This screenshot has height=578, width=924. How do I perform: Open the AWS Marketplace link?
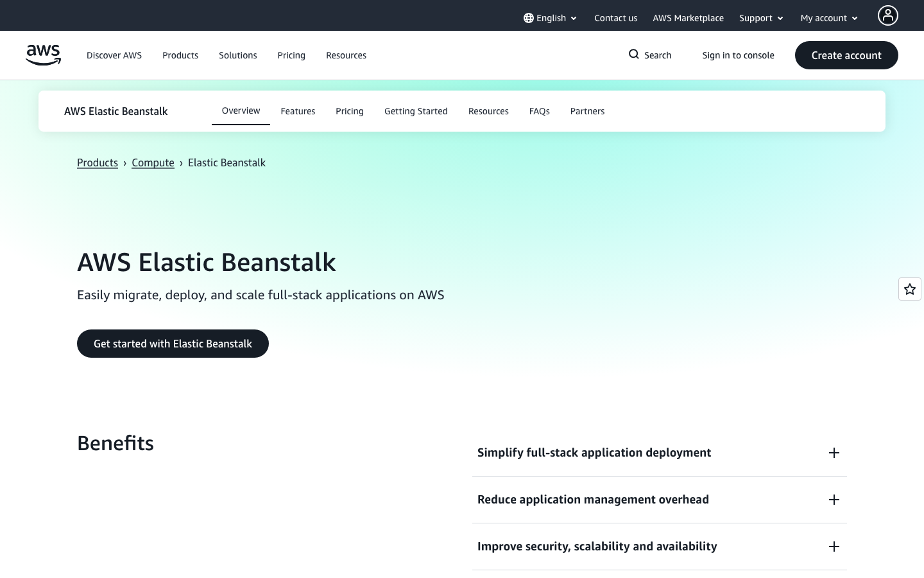point(689,18)
